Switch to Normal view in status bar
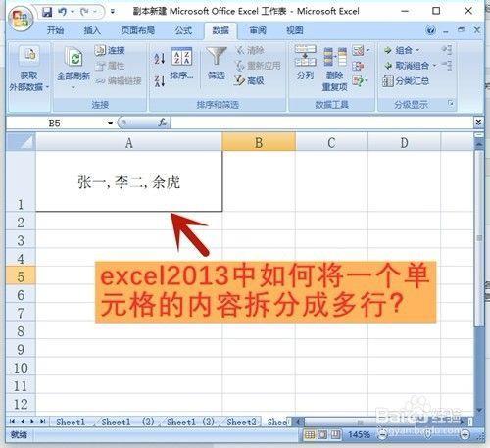Screen dimensions: 490x448 click(309, 434)
